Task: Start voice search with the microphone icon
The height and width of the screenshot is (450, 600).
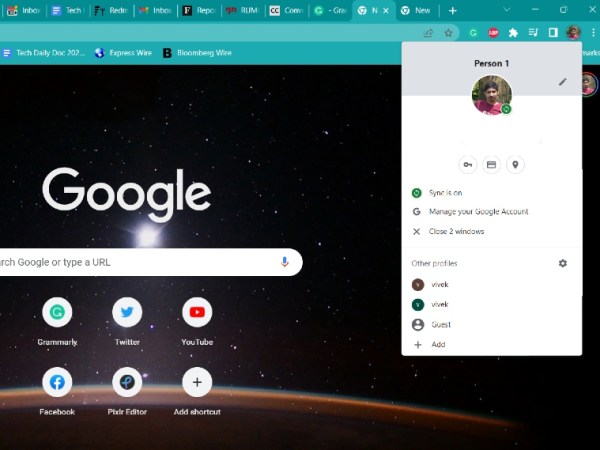Action: [x=284, y=262]
